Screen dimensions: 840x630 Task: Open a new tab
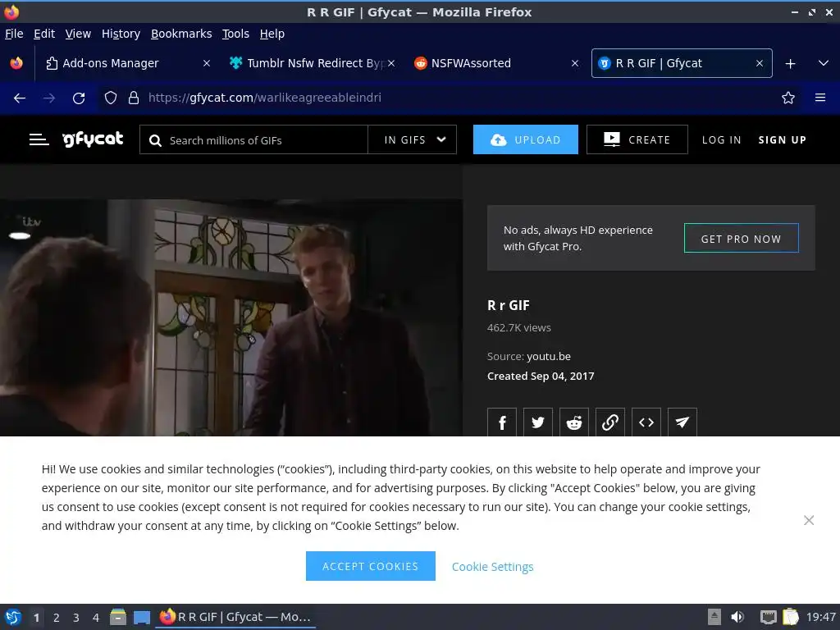tap(790, 64)
